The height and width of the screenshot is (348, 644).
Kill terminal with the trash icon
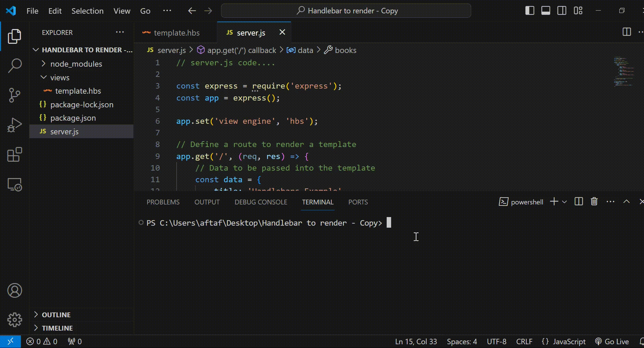pos(594,202)
